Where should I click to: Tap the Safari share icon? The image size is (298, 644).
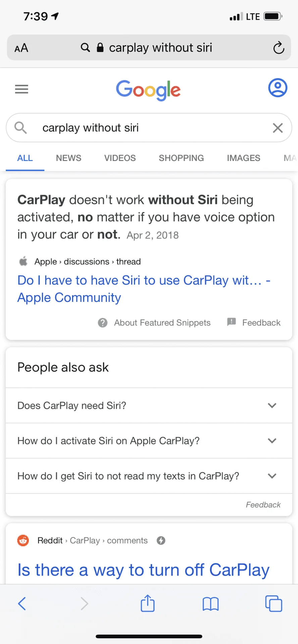[148, 603]
